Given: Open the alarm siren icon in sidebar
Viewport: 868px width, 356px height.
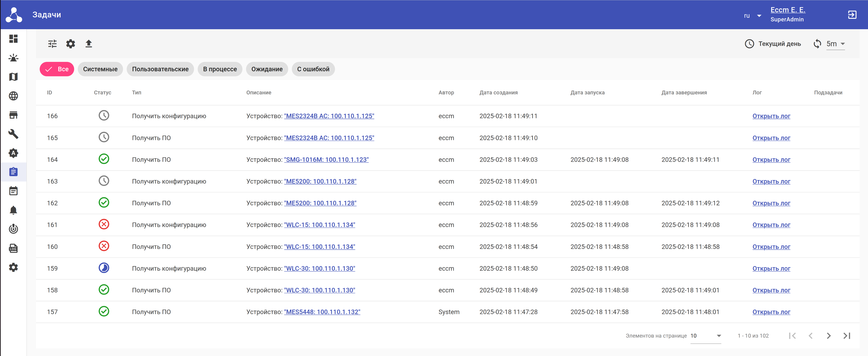Looking at the screenshot, I should point(13,58).
